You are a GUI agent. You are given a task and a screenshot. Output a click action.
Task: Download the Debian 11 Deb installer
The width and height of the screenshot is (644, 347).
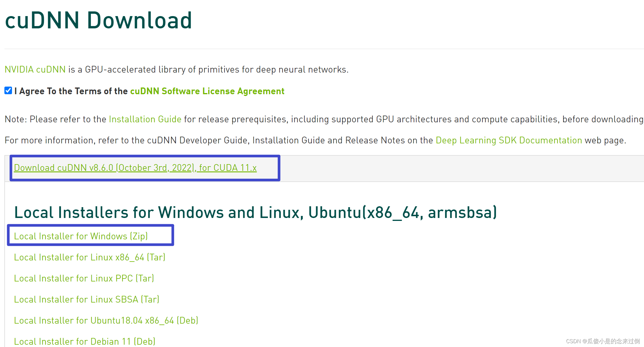[x=84, y=341]
